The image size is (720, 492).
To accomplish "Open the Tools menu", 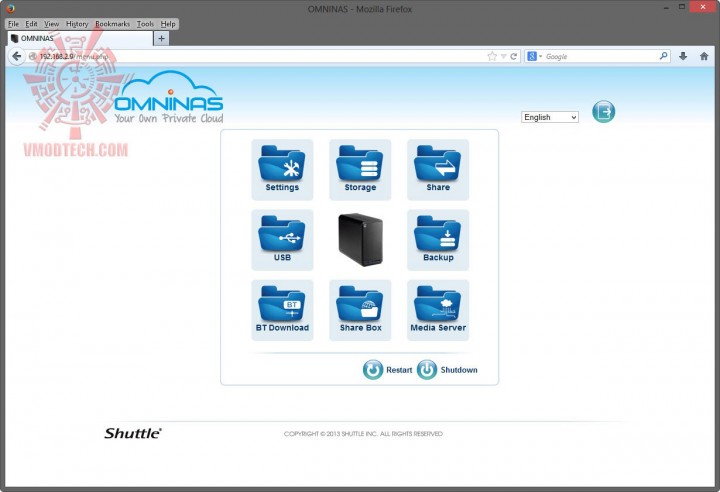I will (145, 24).
